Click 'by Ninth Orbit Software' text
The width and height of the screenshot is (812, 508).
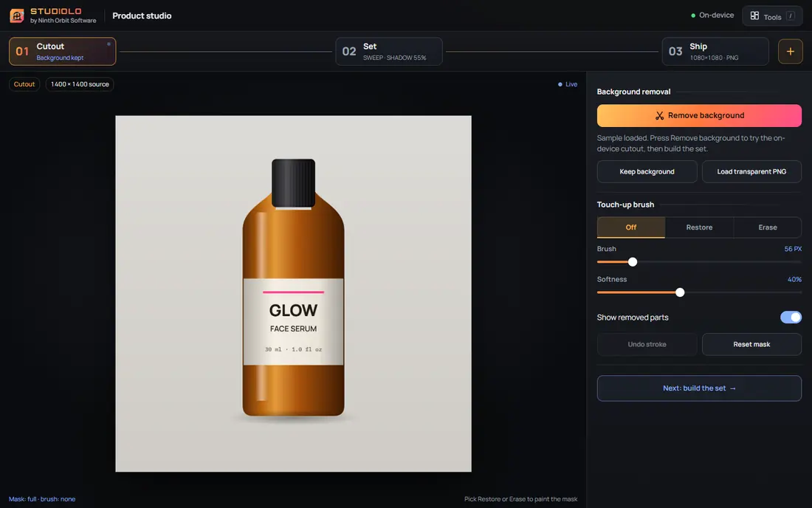pyautogui.click(x=63, y=21)
